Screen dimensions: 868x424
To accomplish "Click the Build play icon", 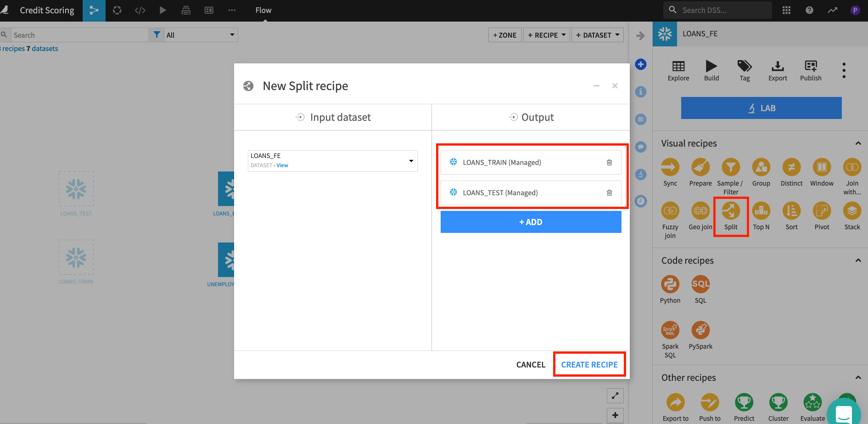I will tap(711, 66).
